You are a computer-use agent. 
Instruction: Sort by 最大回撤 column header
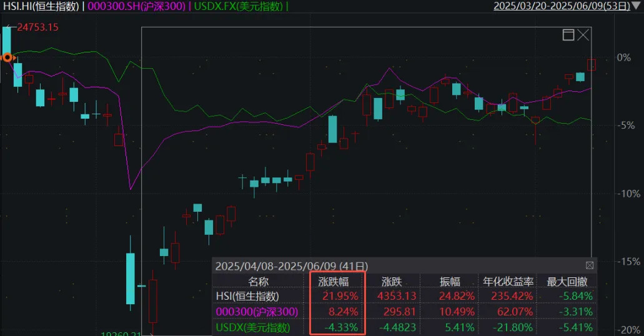pyautogui.click(x=567, y=282)
